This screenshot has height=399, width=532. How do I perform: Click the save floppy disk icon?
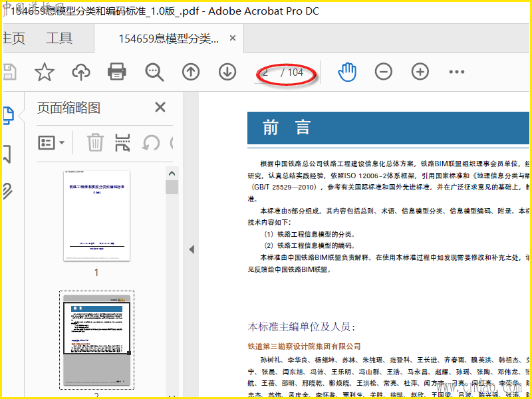(x=9, y=72)
